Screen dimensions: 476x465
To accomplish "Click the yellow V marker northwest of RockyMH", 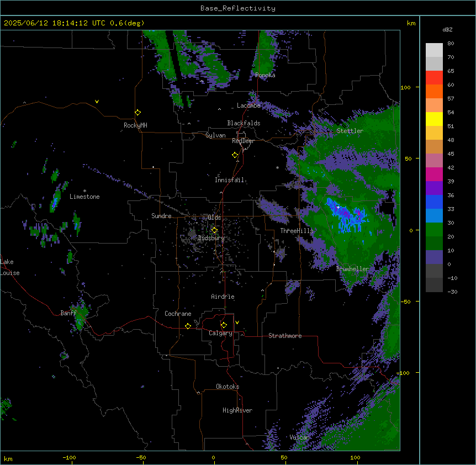I will (97, 102).
